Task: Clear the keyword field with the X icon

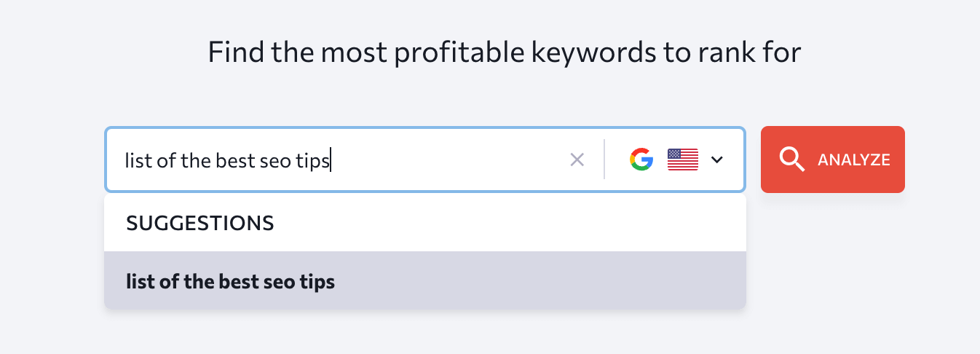Action: [x=577, y=160]
